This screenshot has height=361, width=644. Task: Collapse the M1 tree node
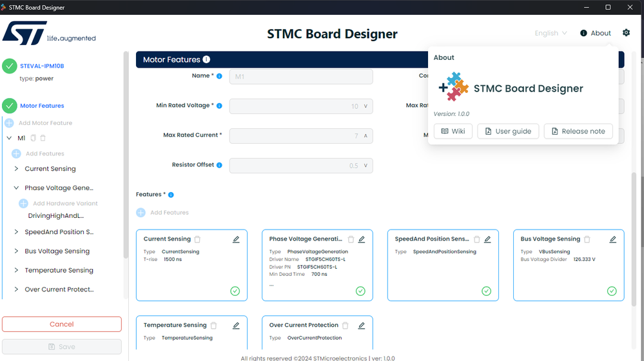(x=9, y=138)
